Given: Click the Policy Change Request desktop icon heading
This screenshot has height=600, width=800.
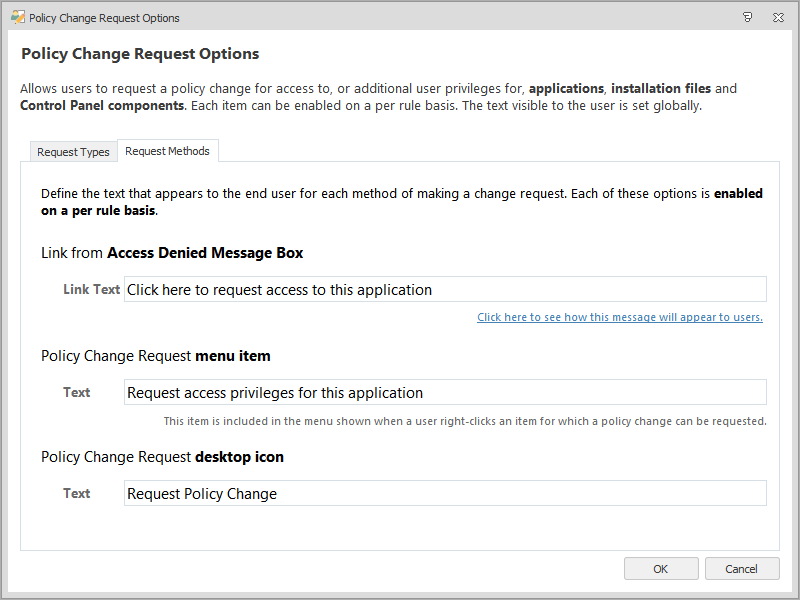Looking at the screenshot, I should [162, 457].
